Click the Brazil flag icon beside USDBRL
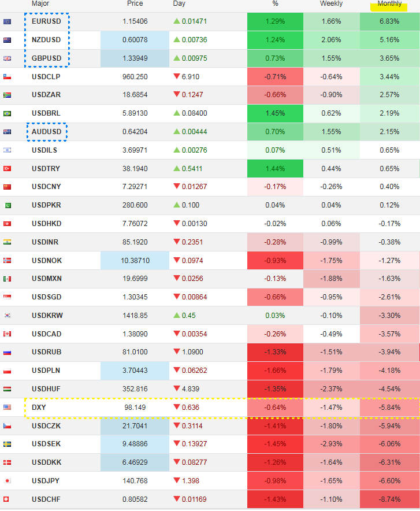420x511 pixels. [7, 113]
